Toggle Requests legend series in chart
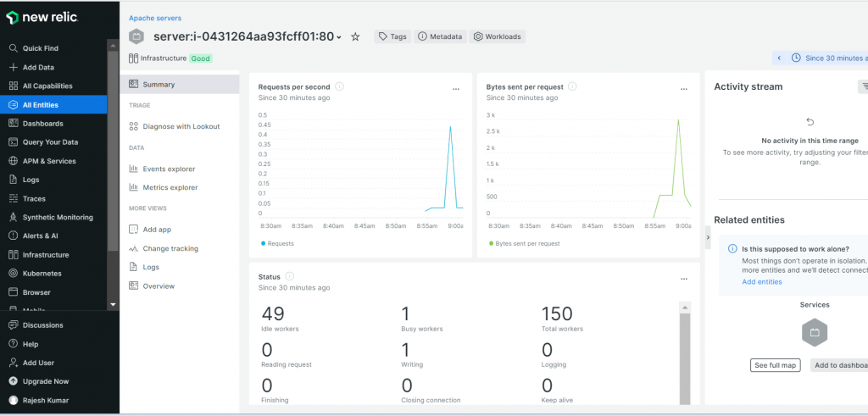 278,243
